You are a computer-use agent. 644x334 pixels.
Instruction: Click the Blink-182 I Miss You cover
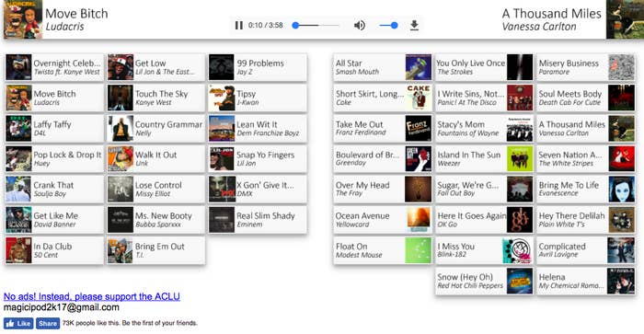(517, 250)
